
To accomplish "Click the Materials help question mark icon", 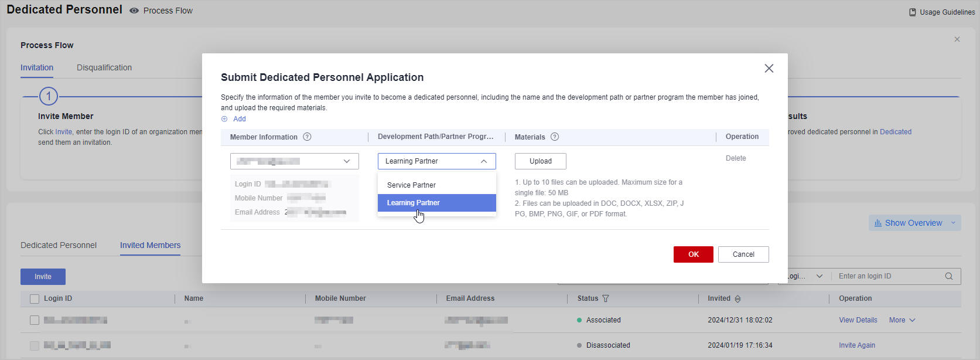I will pyautogui.click(x=555, y=137).
